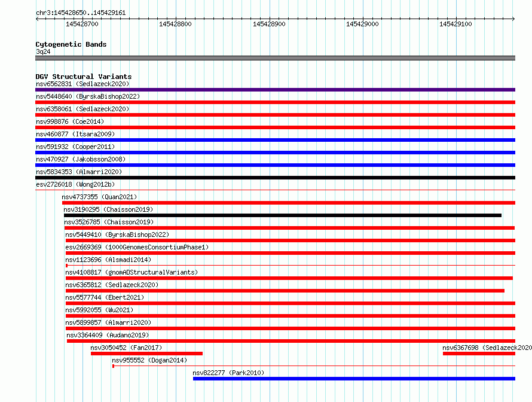Click the 145428900 ruler position label

pyautogui.click(x=269, y=24)
